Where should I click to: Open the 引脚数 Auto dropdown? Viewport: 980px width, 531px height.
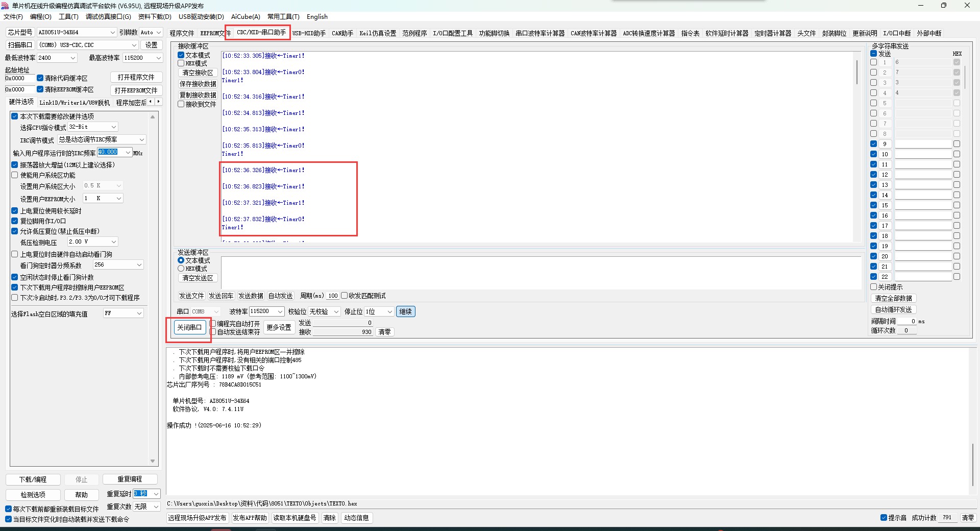point(151,32)
